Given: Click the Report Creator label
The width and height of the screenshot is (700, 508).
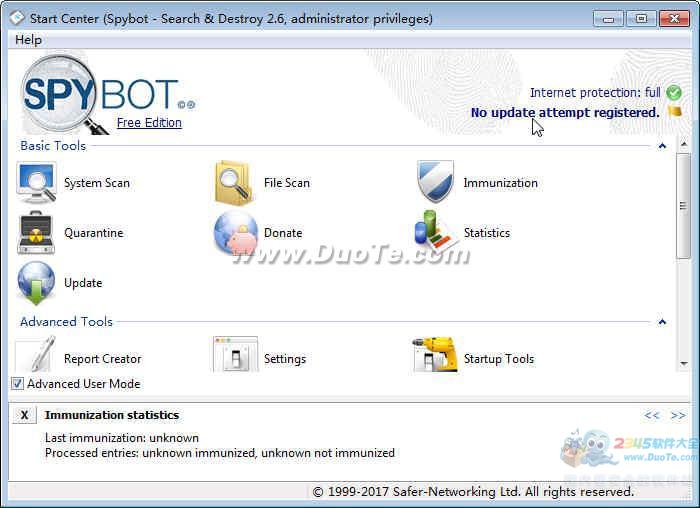Looking at the screenshot, I should point(103,359).
